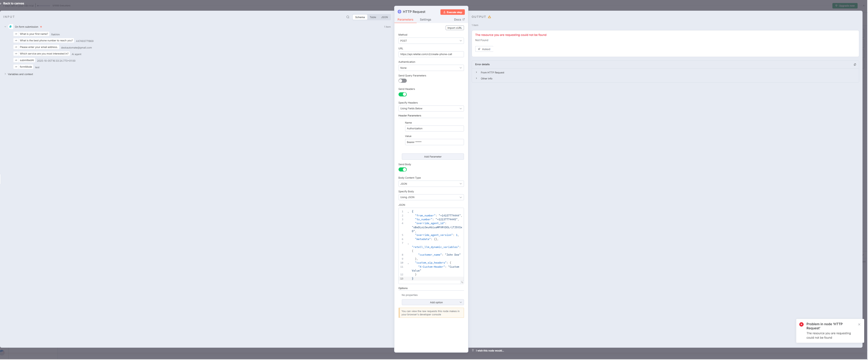Switch input view to JSON tab
This screenshot has width=868, height=360.
[384, 17]
